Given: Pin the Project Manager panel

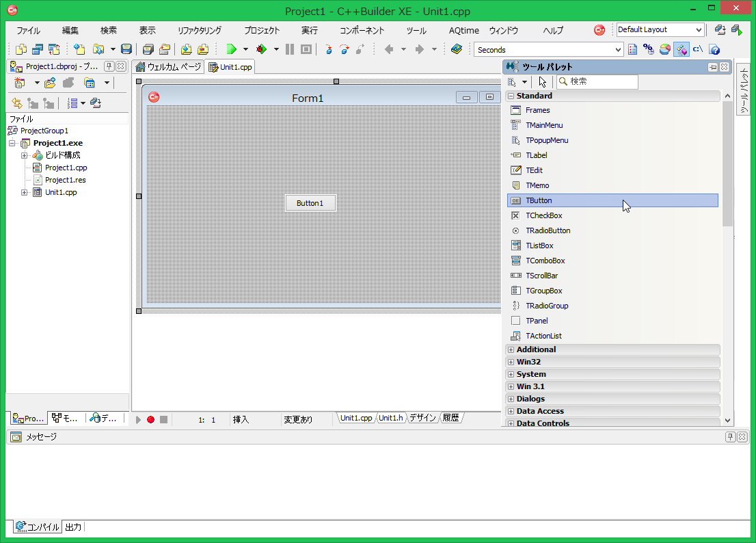Looking at the screenshot, I should (109, 66).
